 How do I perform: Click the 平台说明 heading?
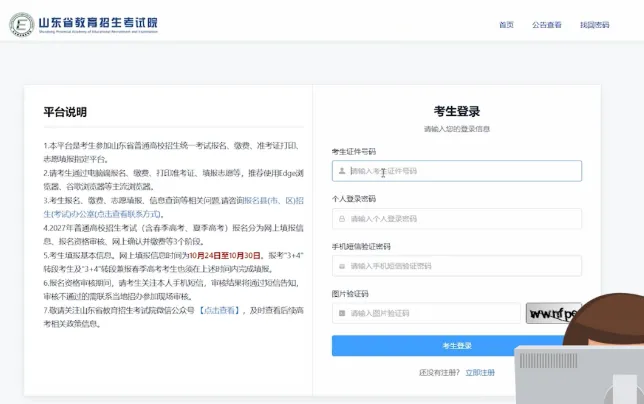pos(65,112)
